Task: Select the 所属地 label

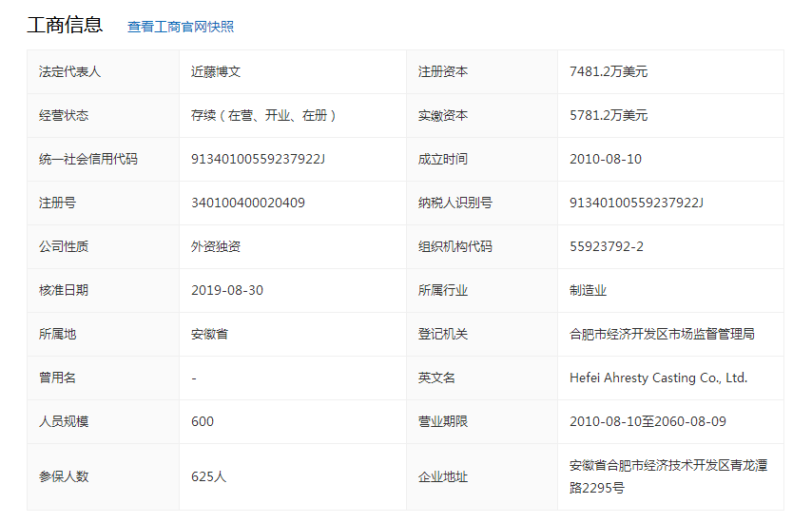Action: (57, 334)
